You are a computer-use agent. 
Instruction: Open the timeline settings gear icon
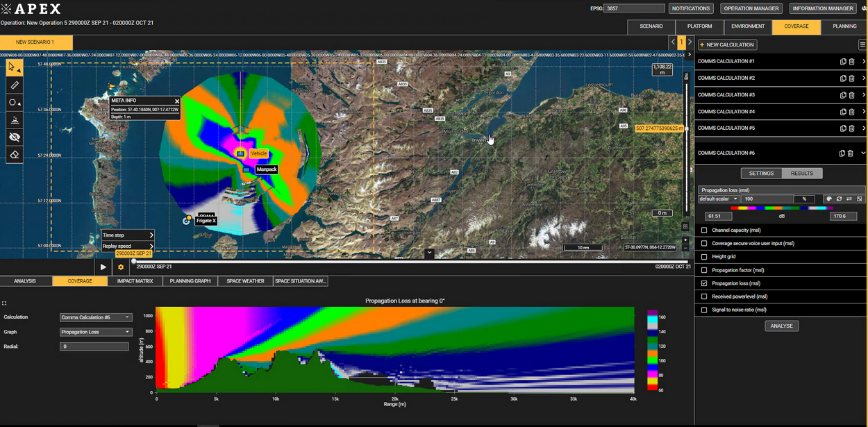[x=121, y=267]
